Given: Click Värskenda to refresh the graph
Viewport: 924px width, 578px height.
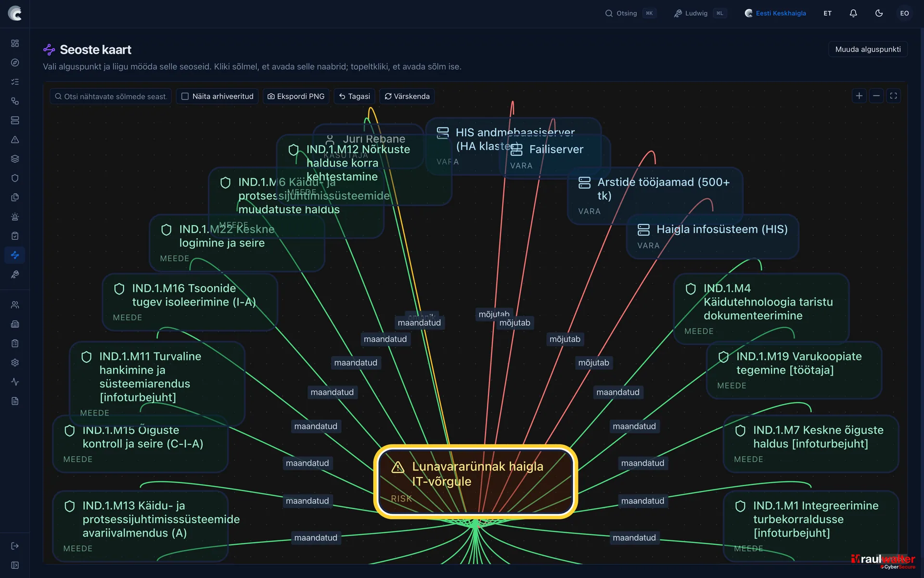Looking at the screenshot, I should pos(407,96).
